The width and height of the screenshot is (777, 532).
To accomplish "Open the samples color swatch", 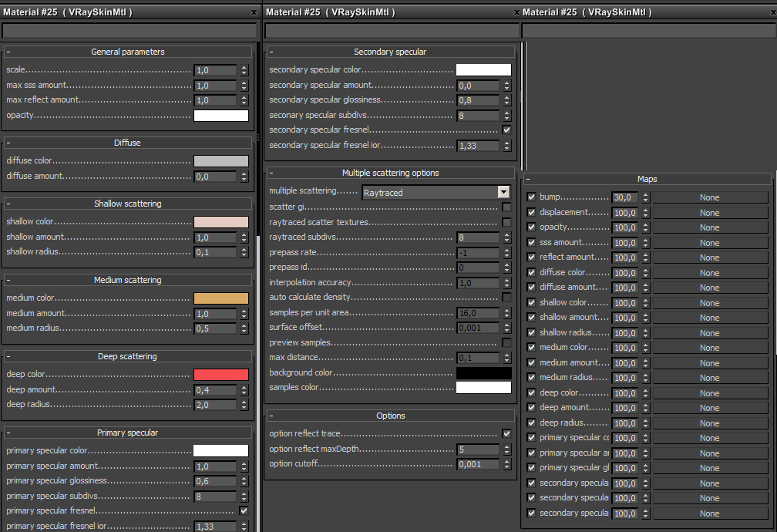I will coord(483,388).
